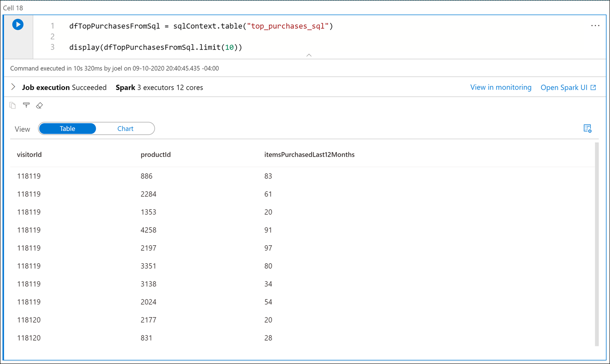Select the productId cell 2177
Image resolution: width=610 pixels, height=364 pixels.
click(x=148, y=319)
